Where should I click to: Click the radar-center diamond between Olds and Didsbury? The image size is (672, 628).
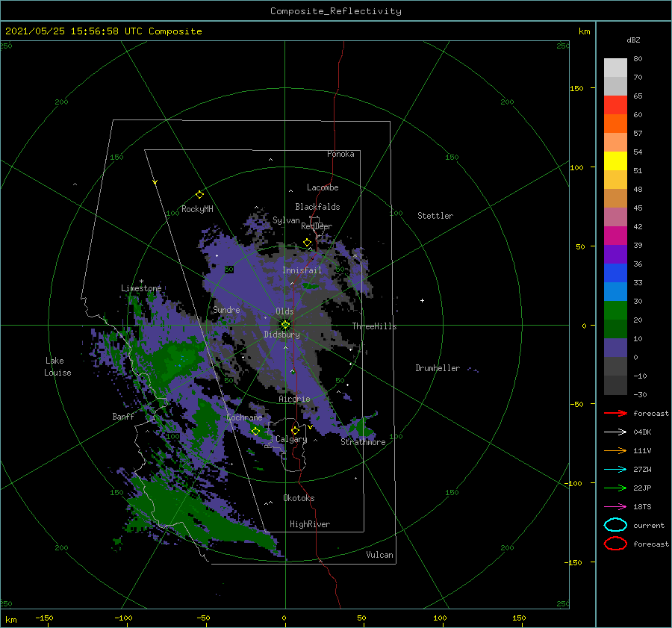click(x=285, y=325)
